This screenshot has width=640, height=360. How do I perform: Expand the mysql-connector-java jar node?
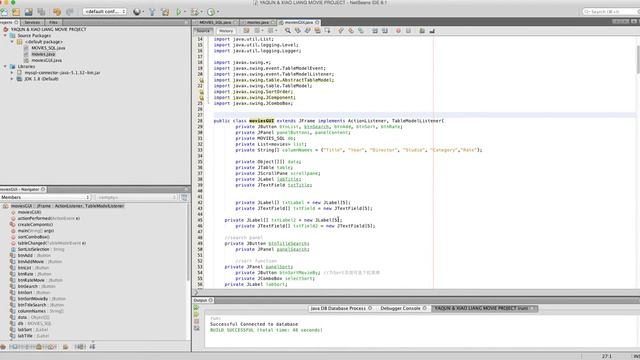[x=12, y=73]
